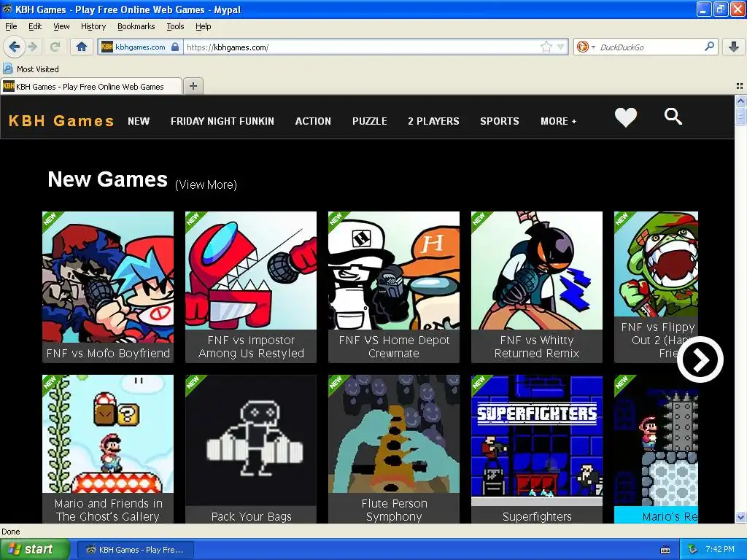Click the 7:42 PM system clock

pyautogui.click(x=720, y=549)
